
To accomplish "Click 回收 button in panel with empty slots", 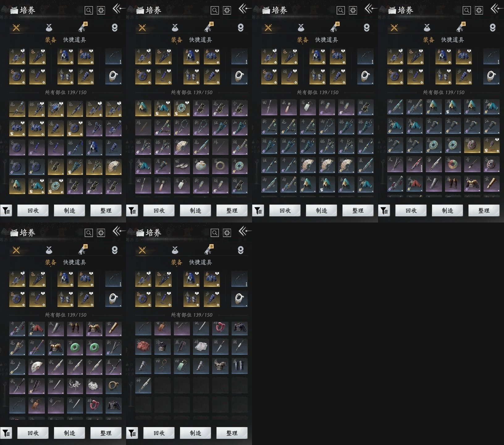I will point(159,433).
